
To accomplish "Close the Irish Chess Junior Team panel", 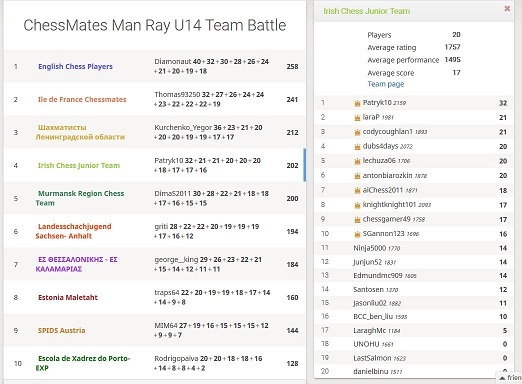I will coord(507,9).
